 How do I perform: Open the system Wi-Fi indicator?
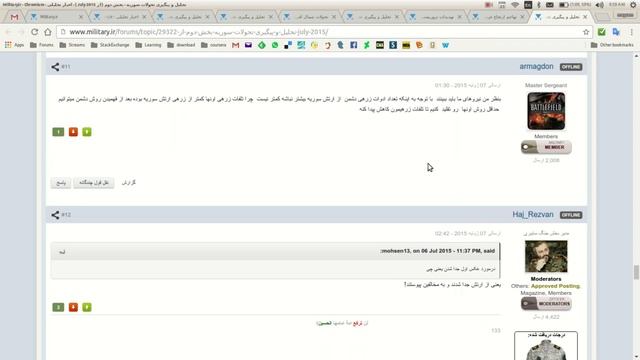515,5
